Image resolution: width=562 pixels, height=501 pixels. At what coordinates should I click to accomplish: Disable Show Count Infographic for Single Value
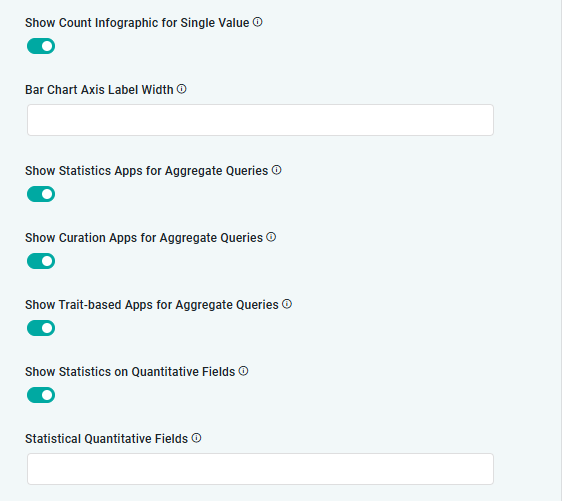coord(41,46)
